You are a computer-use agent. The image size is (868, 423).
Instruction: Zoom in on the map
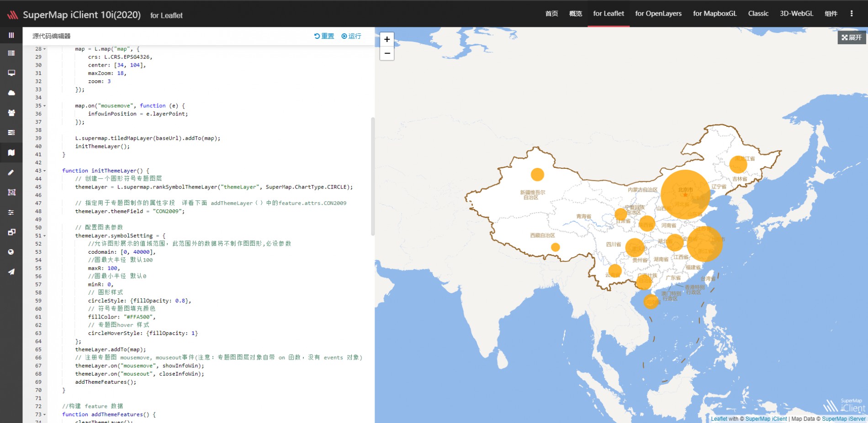pos(387,39)
